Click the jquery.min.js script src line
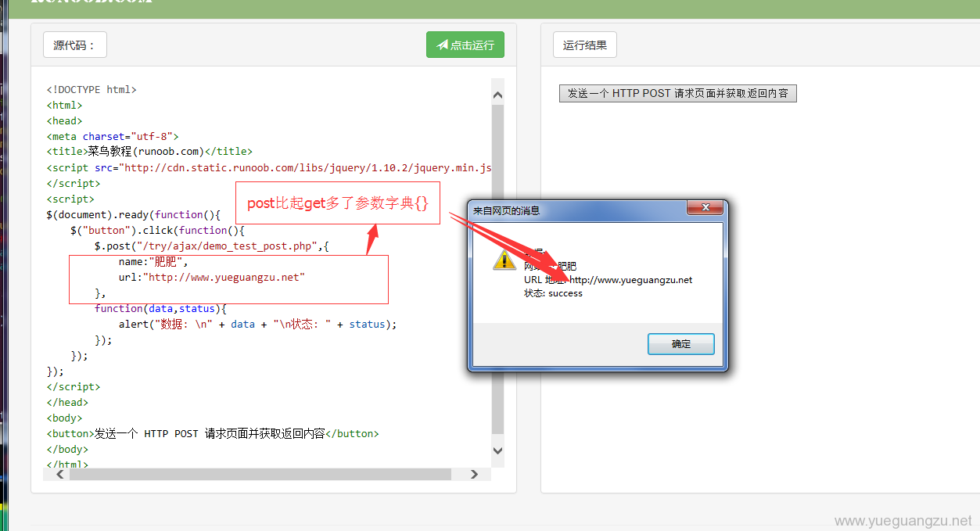Screen dimensions: 980x531 click(268, 167)
